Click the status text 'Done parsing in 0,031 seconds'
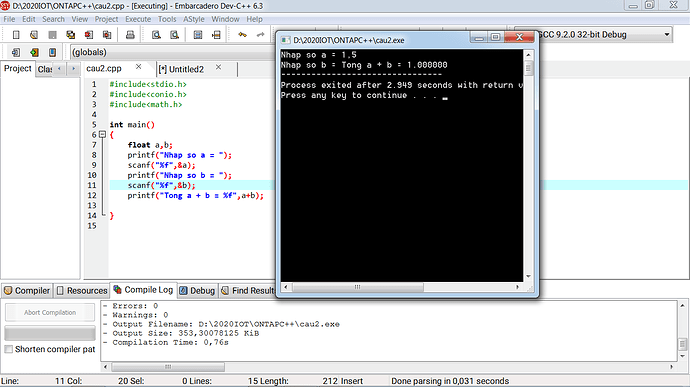The width and height of the screenshot is (690, 387). tap(450, 381)
